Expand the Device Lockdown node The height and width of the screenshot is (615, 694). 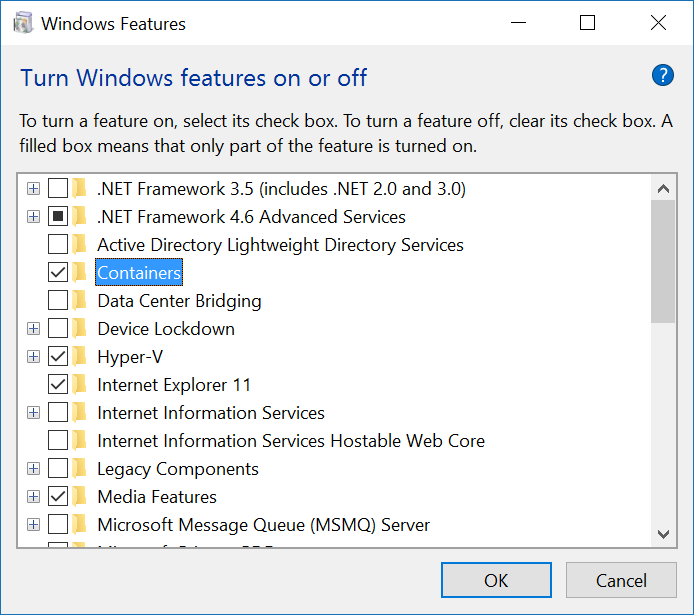pyautogui.click(x=33, y=328)
